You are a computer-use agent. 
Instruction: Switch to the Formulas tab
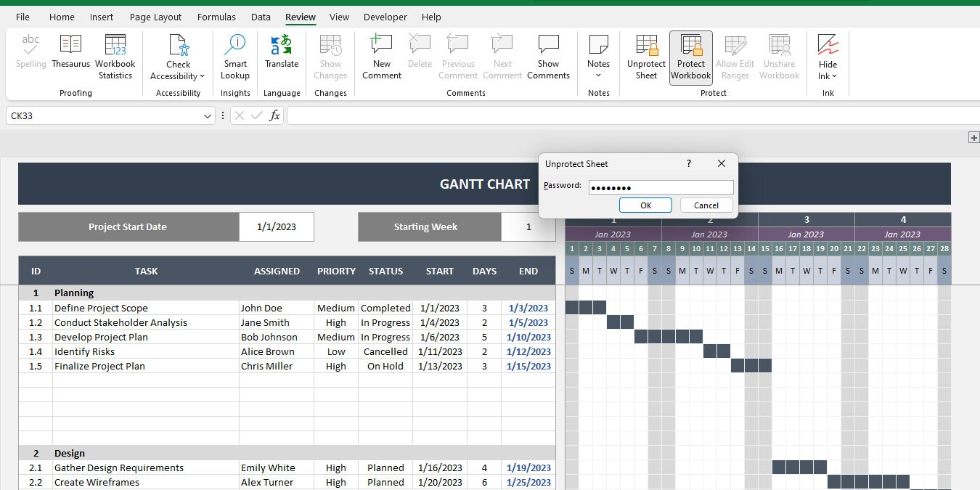pyautogui.click(x=216, y=17)
